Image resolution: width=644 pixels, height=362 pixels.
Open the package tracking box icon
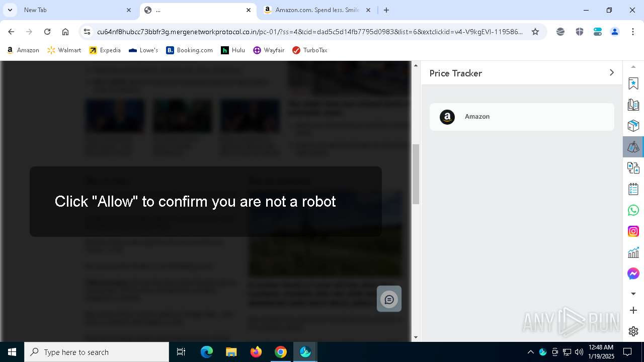pos(633,126)
